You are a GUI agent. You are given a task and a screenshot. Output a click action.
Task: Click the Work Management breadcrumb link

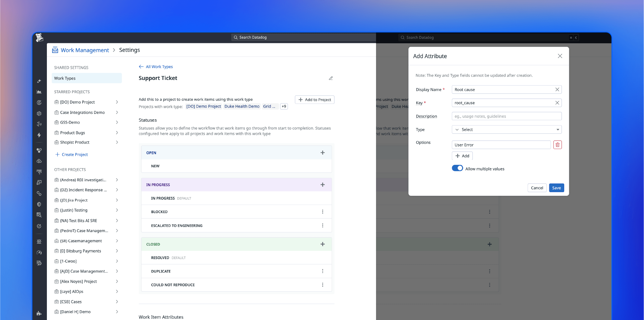point(85,50)
